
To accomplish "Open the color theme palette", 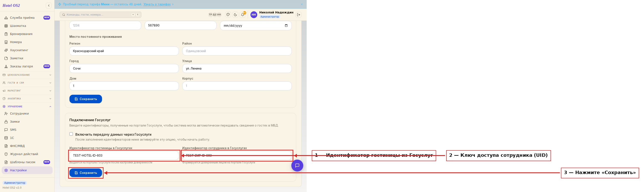I will point(228,15).
